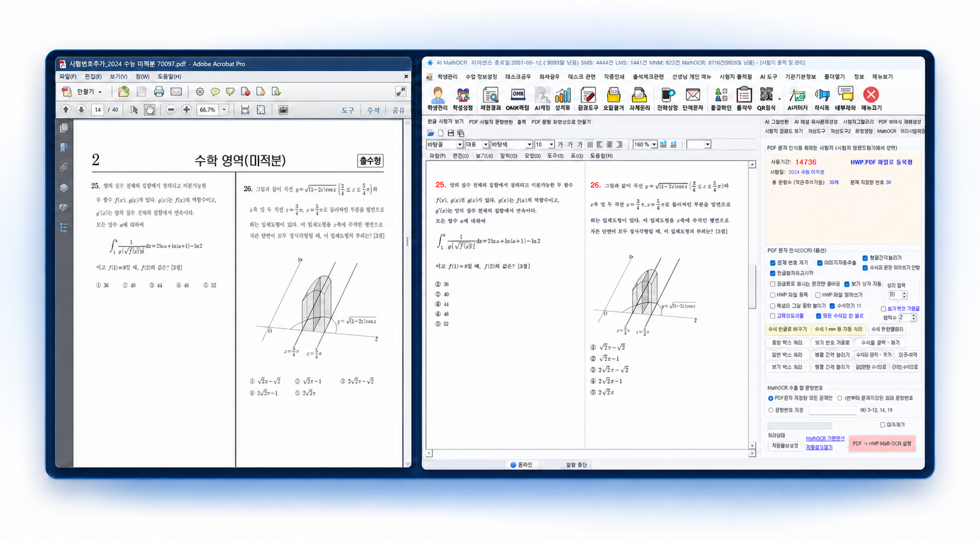Click the 문항번호 지정 input field

point(832,410)
